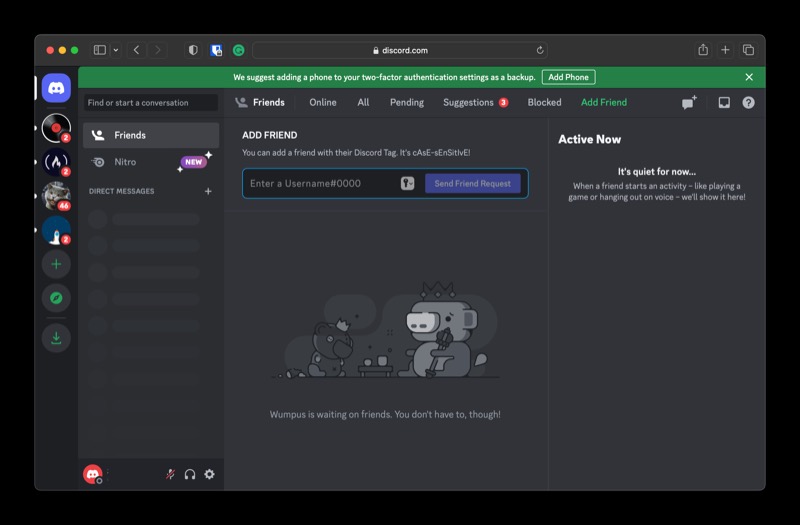Viewport: 800px width, 525px height.
Task: Open the Inbox icon
Action: coord(724,102)
